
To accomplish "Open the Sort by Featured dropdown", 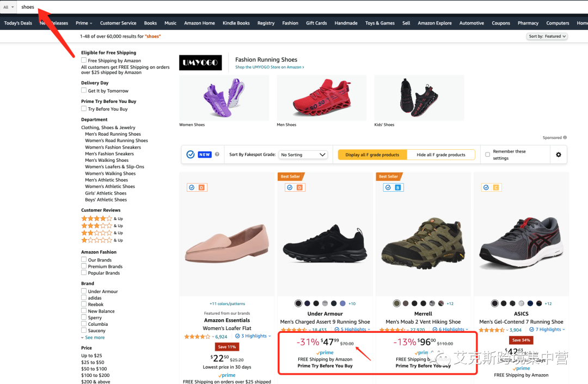I will coord(547,36).
